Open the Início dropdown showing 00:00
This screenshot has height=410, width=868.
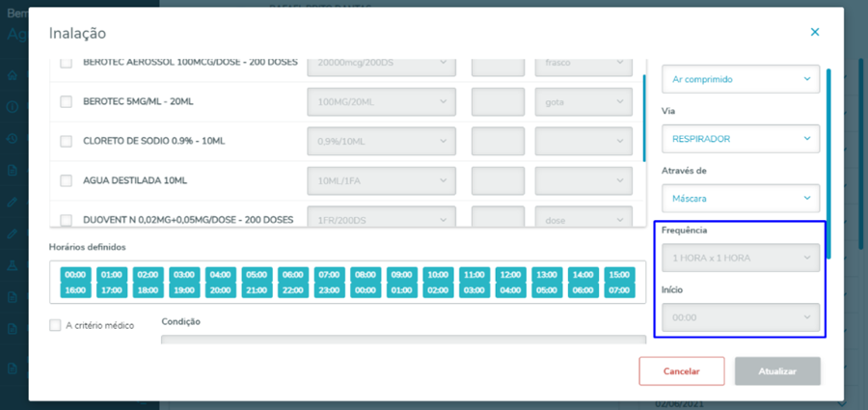741,317
